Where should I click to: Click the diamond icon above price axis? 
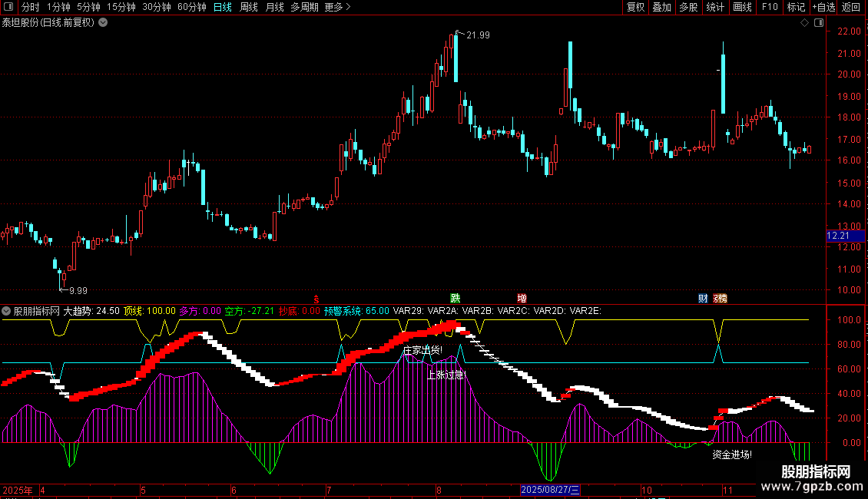[804, 23]
